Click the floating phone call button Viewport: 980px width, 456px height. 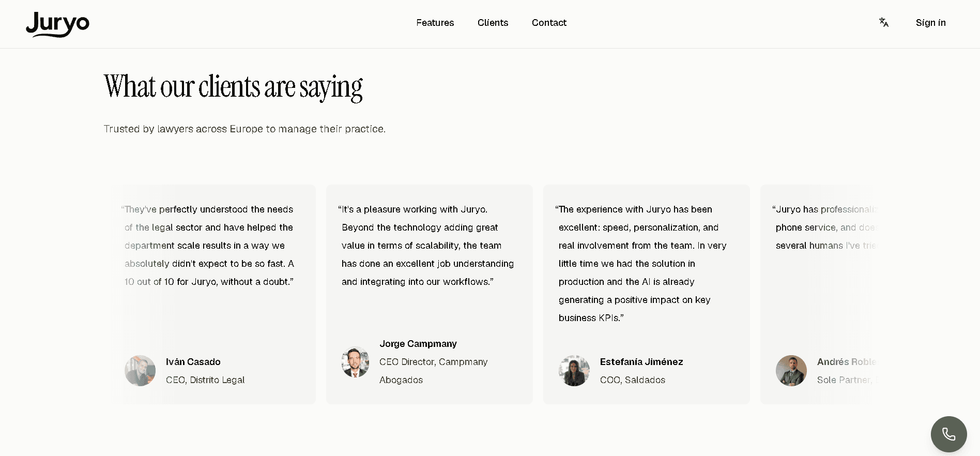pyautogui.click(x=948, y=434)
